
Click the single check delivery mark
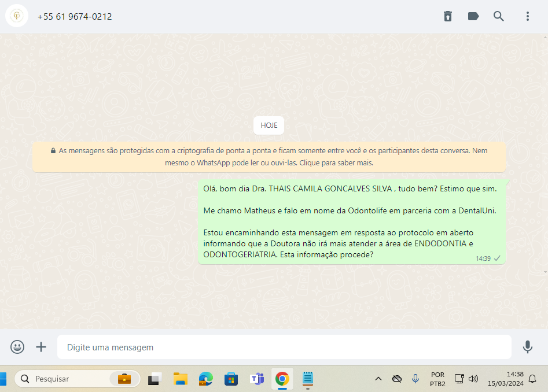click(x=497, y=258)
